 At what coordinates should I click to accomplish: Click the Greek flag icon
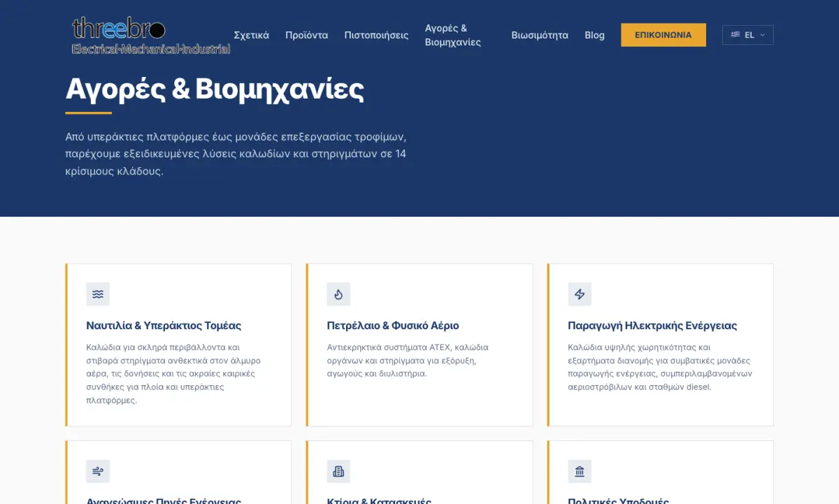[736, 35]
